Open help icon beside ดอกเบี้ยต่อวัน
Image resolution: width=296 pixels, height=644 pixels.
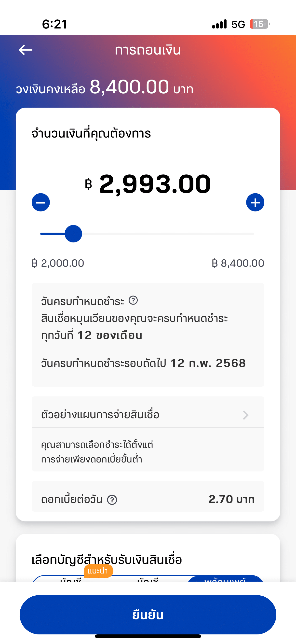coord(112,500)
